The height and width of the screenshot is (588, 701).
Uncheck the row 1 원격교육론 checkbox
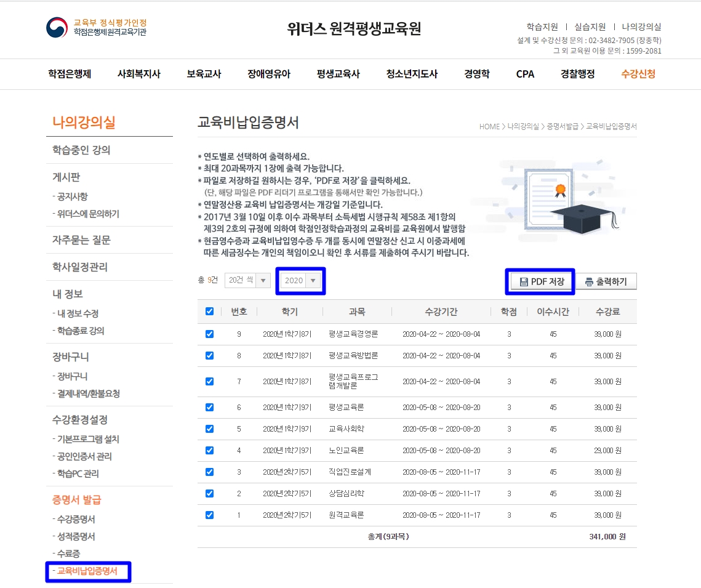(x=209, y=515)
